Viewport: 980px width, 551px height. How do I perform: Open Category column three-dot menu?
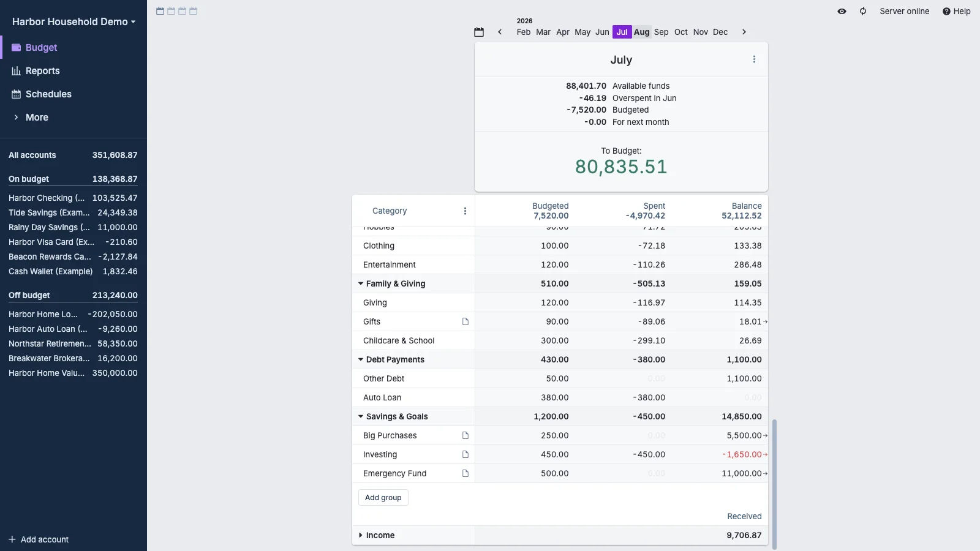click(x=465, y=211)
